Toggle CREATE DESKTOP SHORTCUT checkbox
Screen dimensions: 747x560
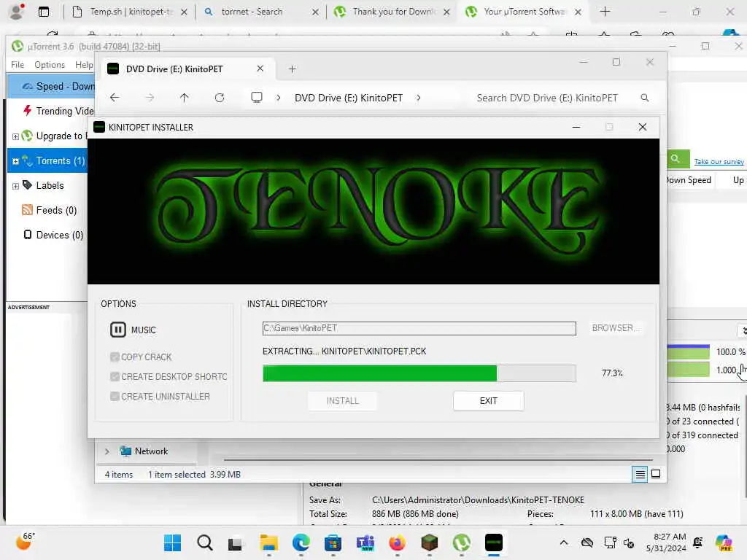coord(115,377)
